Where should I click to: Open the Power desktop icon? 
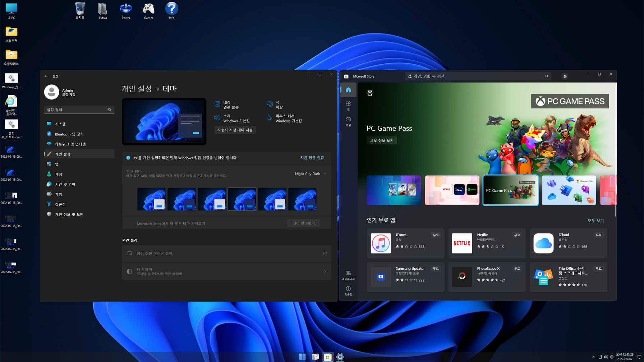[126, 11]
